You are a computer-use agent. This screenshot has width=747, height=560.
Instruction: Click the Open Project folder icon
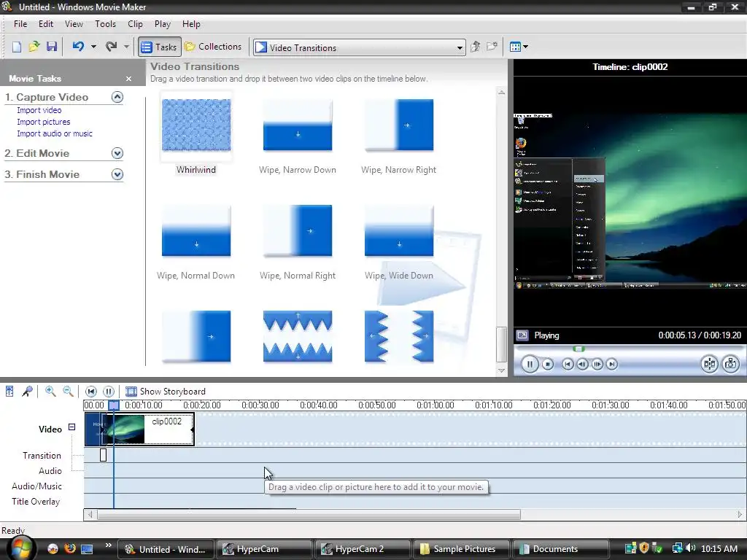coord(34,47)
